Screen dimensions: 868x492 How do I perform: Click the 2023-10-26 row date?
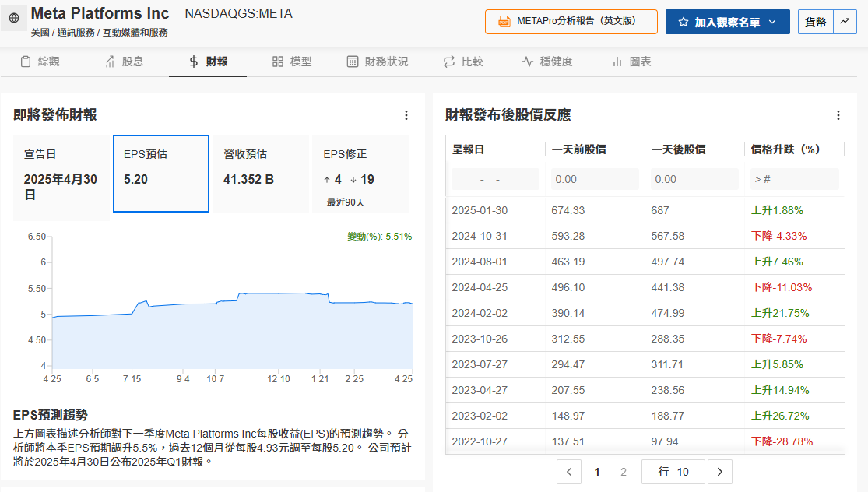(x=480, y=339)
